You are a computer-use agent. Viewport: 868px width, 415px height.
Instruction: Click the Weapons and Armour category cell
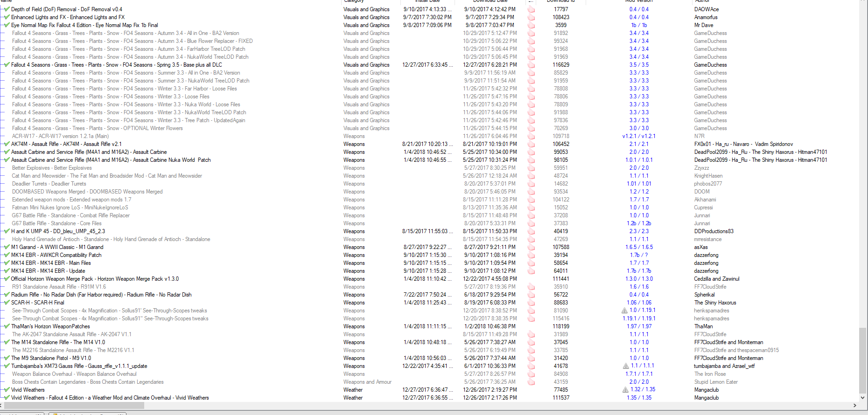tap(367, 382)
